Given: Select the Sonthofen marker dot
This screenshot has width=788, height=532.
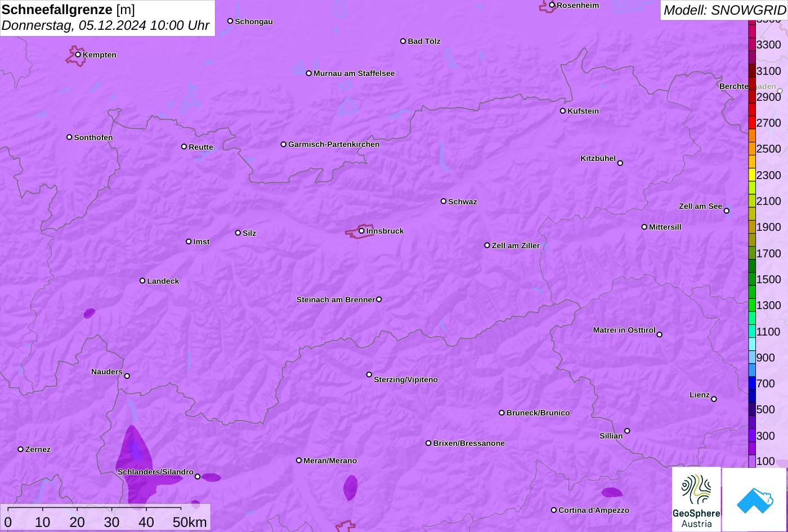Looking at the screenshot, I should tap(69, 137).
